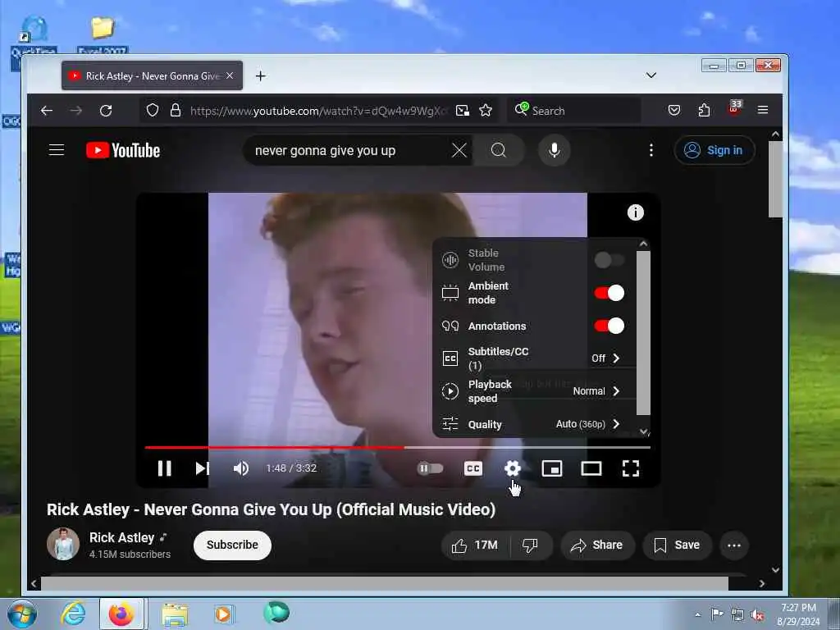Go to the YouTube home logo
The height and width of the screenshot is (630, 840).
point(123,151)
